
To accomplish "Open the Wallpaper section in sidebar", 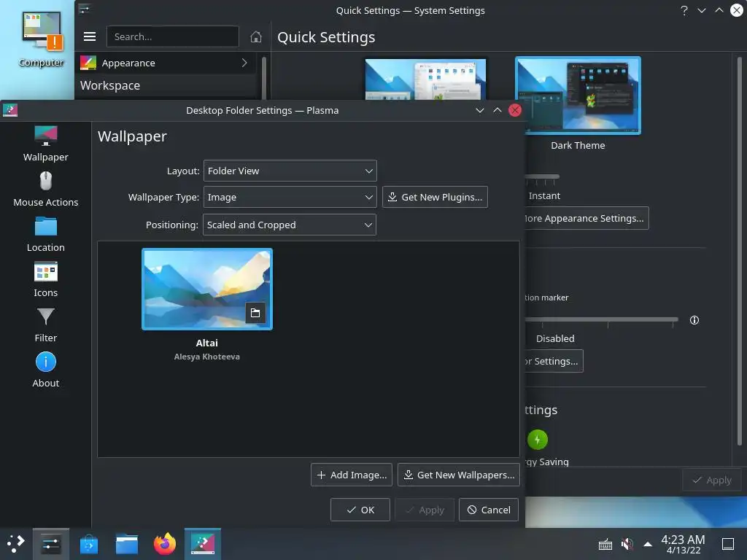I will 46,144.
